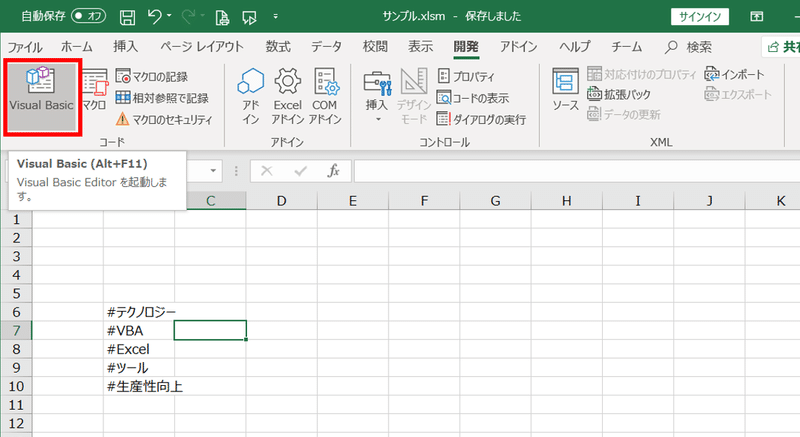Open the XML Source (ソース) pane
This screenshot has height=437, width=800.
(x=565, y=90)
